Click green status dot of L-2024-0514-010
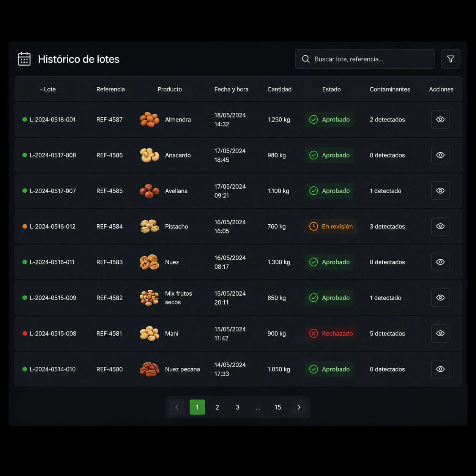 (25, 369)
